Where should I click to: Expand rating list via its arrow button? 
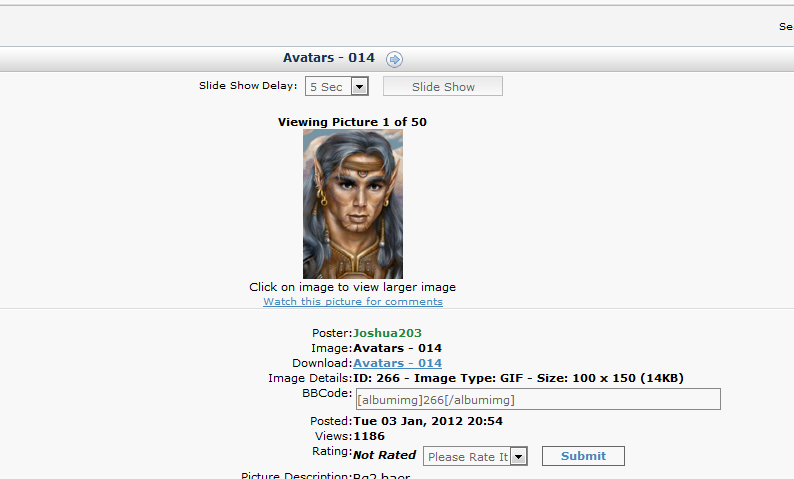tap(519, 457)
